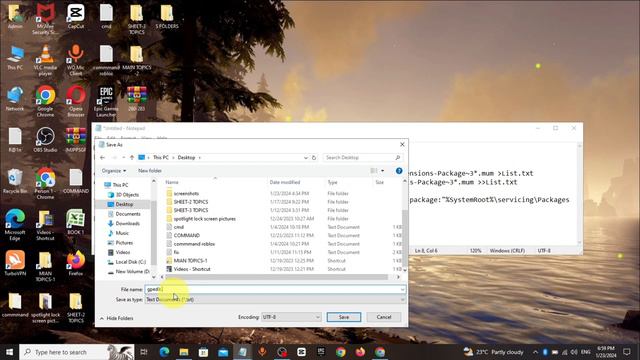Go back in Save As dialog
The width and height of the screenshot is (640, 360).
point(102,158)
